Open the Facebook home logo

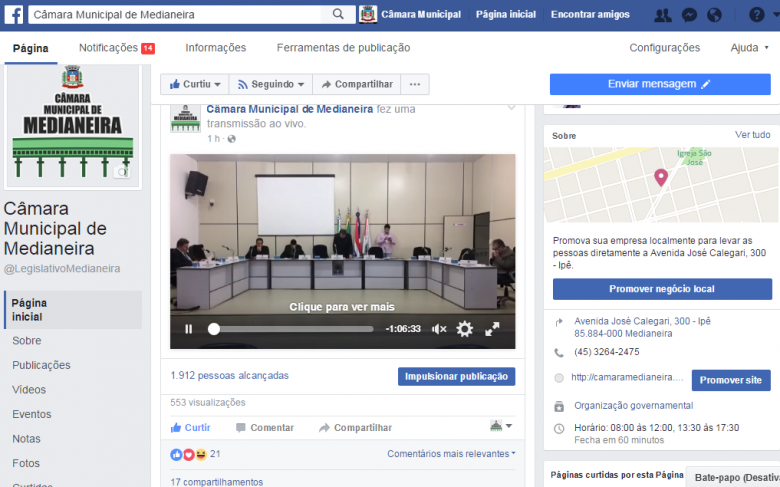point(13,14)
